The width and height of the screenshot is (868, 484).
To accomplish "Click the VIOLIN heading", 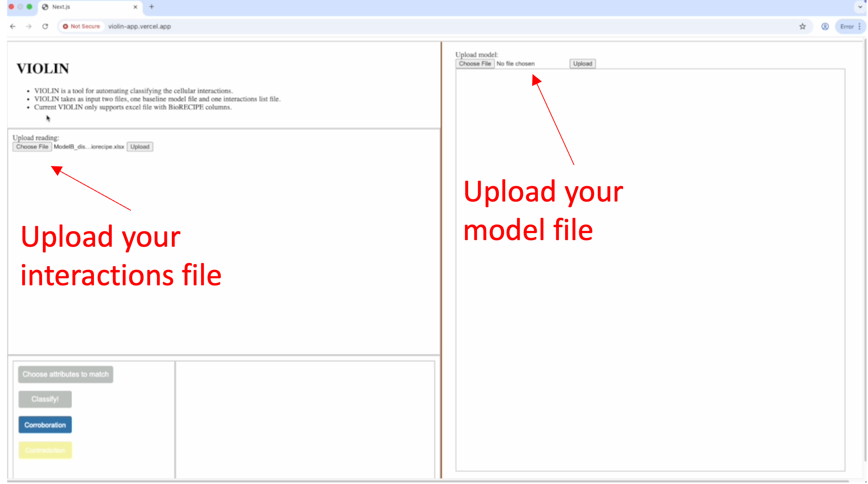I will click(x=43, y=69).
